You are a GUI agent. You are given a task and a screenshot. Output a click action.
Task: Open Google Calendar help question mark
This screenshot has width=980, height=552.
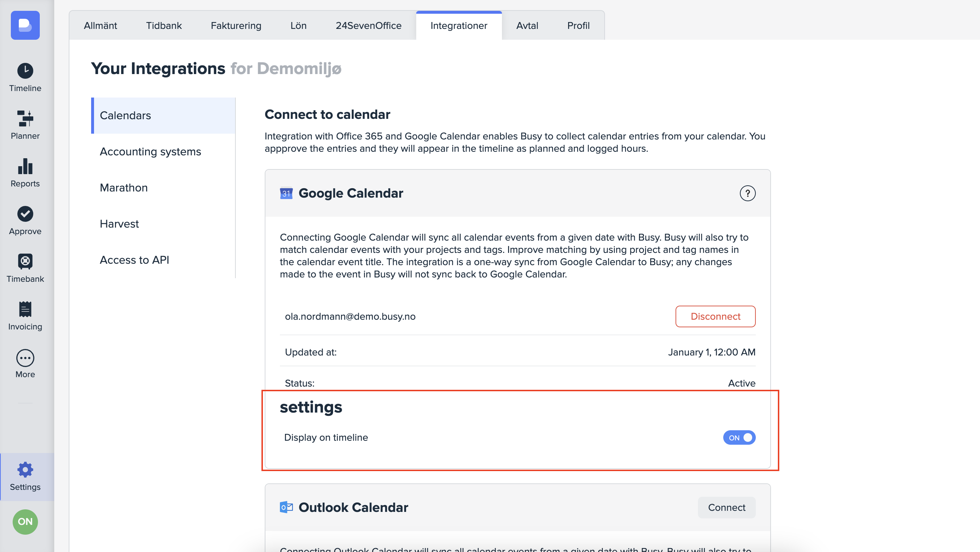tap(747, 194)
